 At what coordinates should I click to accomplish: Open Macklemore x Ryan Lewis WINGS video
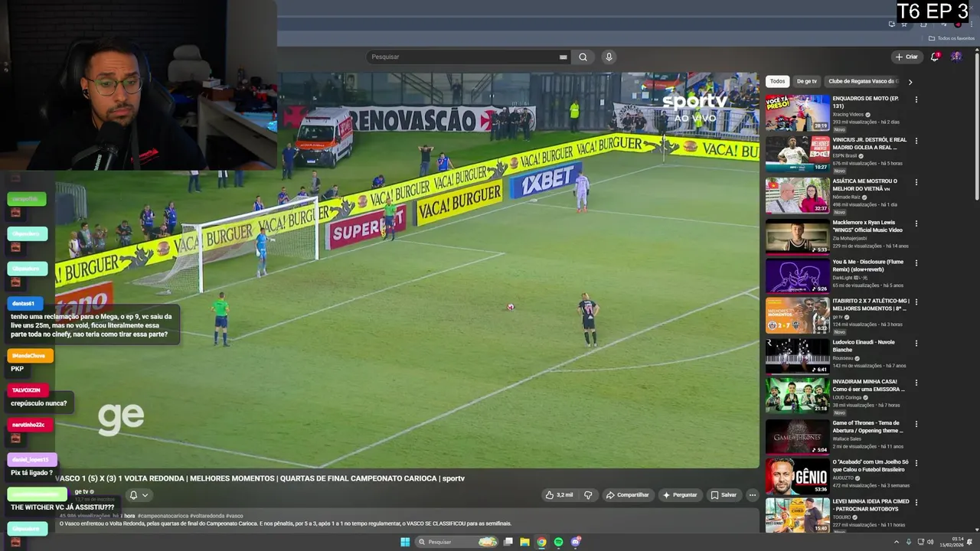click(798, 236)
